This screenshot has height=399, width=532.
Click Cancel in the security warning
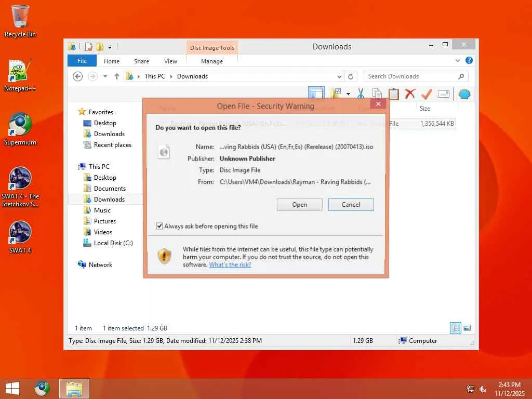pyautogui.click(x=351, y=205)
